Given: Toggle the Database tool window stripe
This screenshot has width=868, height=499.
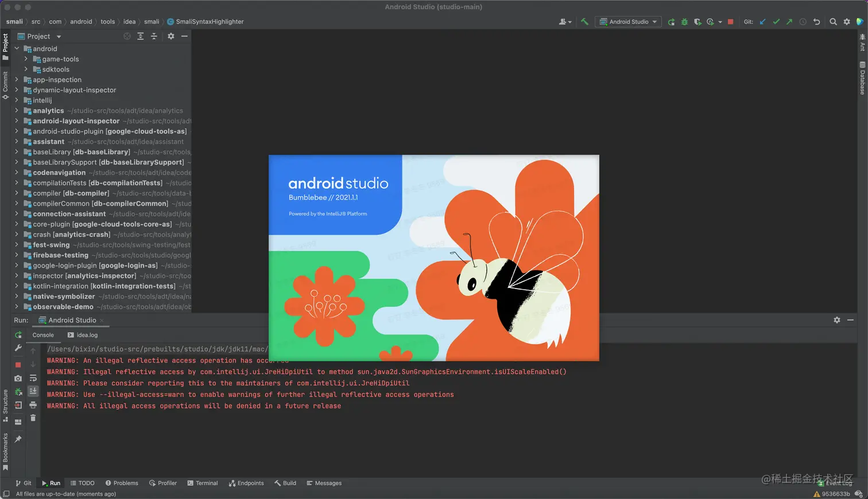Looking at the screenshot, I should coord(862,78).
